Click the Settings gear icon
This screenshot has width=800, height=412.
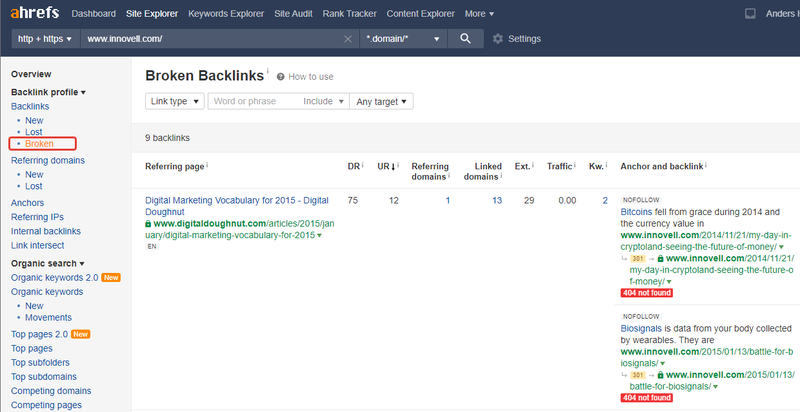click(x=498, y=39)
